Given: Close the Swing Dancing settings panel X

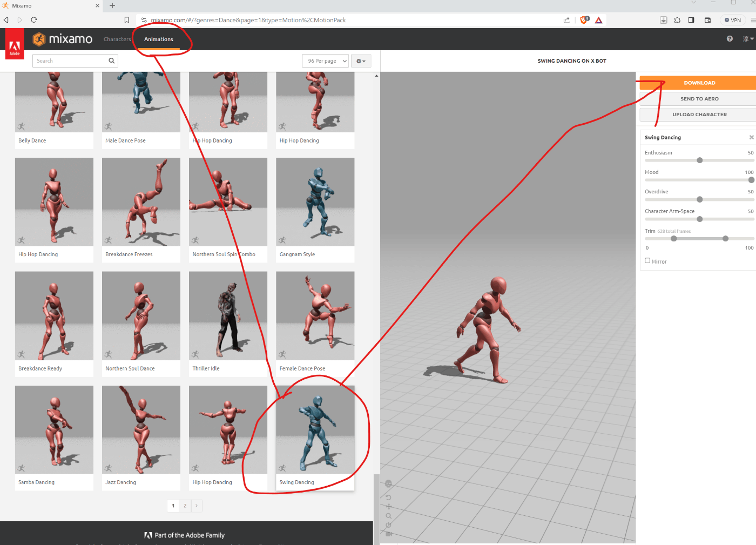Looking at the screenshot, I should (751, 137).
